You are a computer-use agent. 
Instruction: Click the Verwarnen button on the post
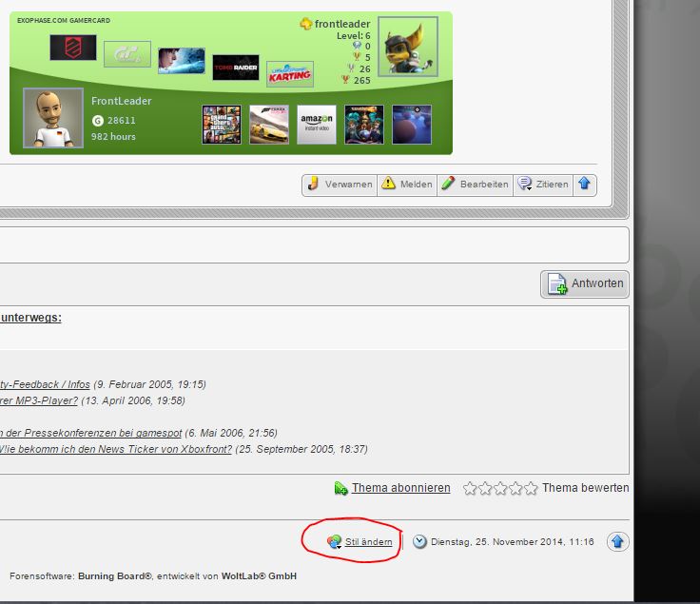point(340,185)
